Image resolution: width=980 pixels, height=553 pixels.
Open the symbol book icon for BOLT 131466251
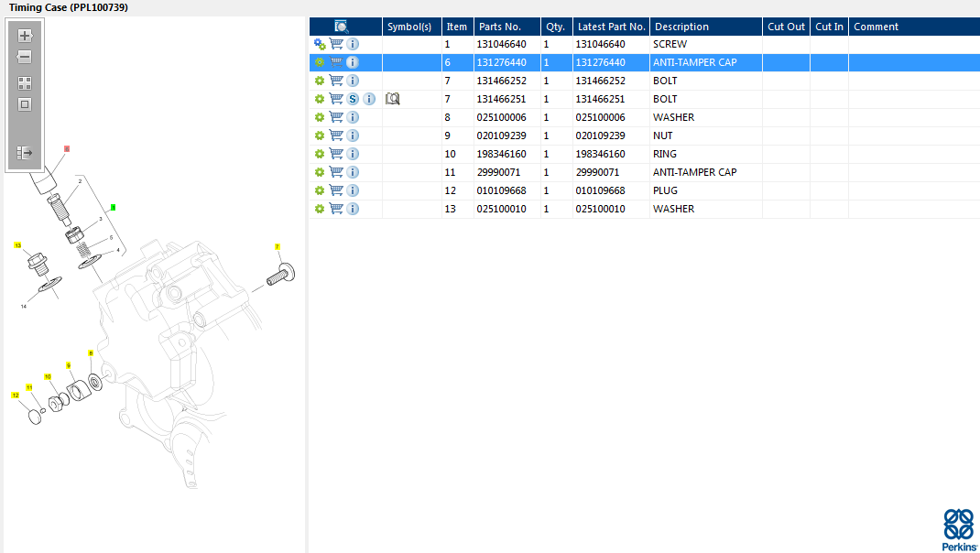tap(393, 99)
